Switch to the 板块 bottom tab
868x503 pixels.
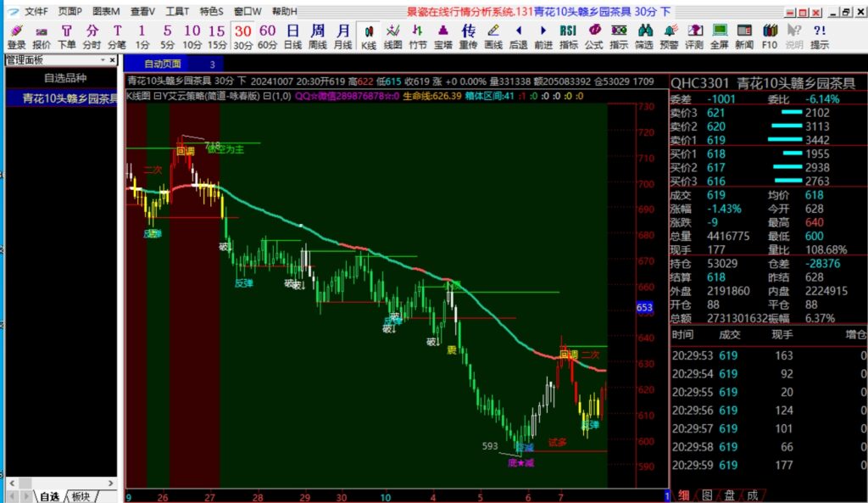coord(81,496)
